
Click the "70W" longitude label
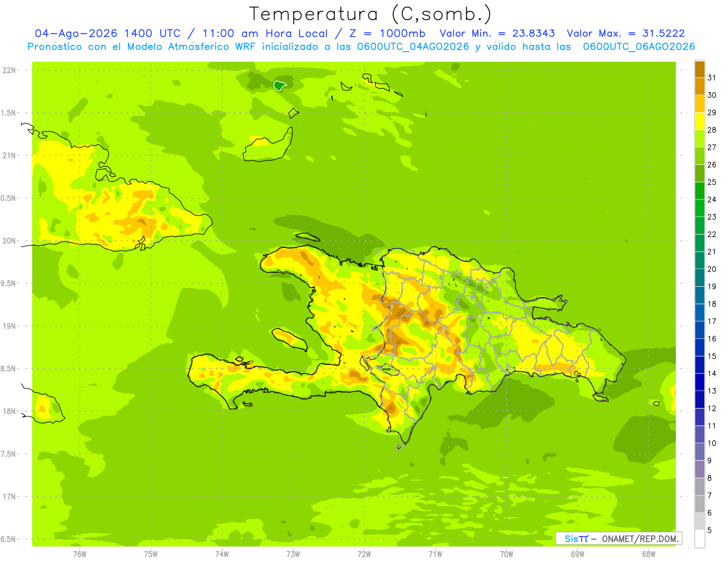pyautogui.click(x=506, y=554)
